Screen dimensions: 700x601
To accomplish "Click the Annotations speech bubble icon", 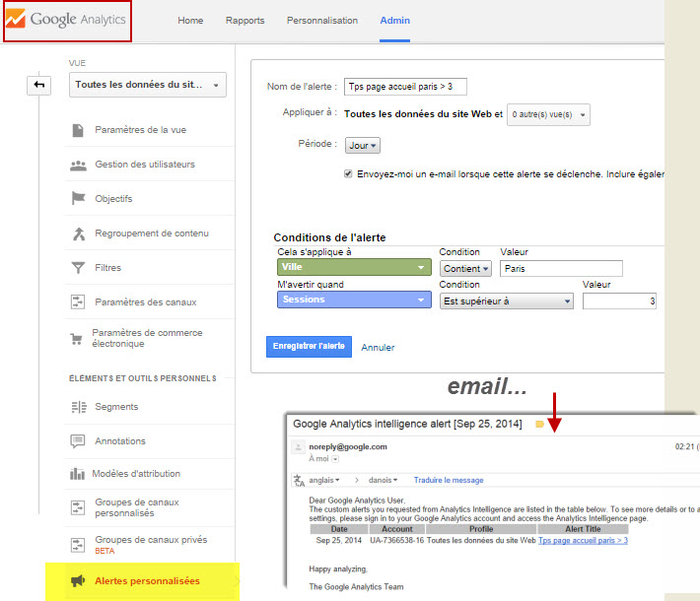I will (x=78, y=441).
